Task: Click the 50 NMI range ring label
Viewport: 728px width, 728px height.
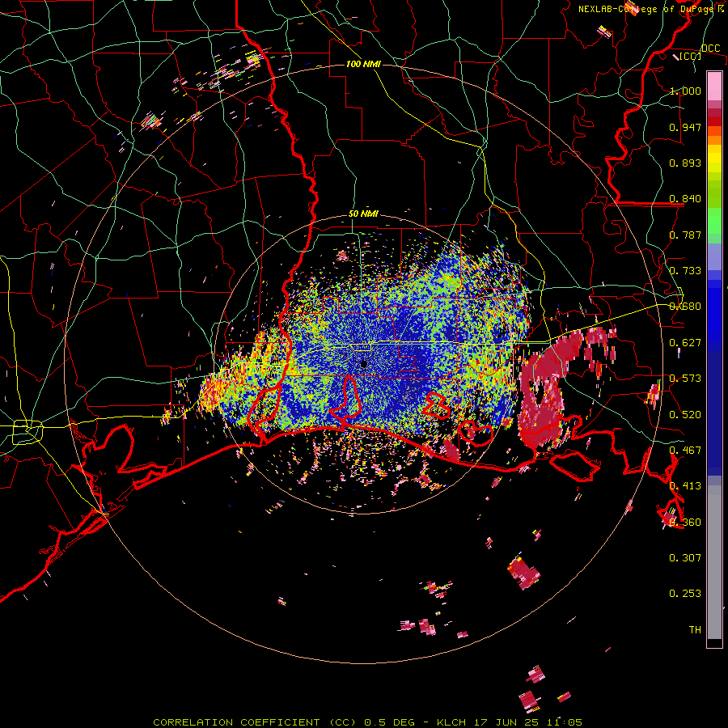Action: pyautogui.click(x=363, y=214)
